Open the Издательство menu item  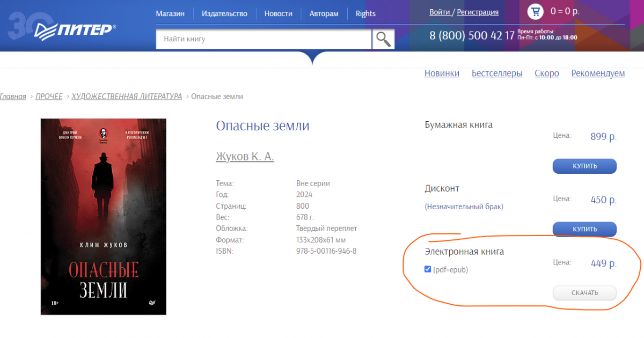[x=224, y=13]
